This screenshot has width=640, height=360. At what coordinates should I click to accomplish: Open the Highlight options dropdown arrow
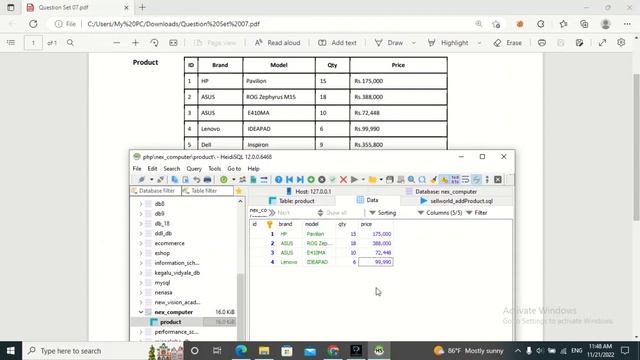coord(479,42)
